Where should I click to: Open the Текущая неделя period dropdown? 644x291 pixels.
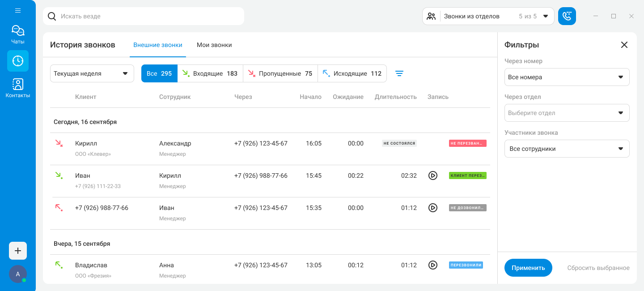92,73
